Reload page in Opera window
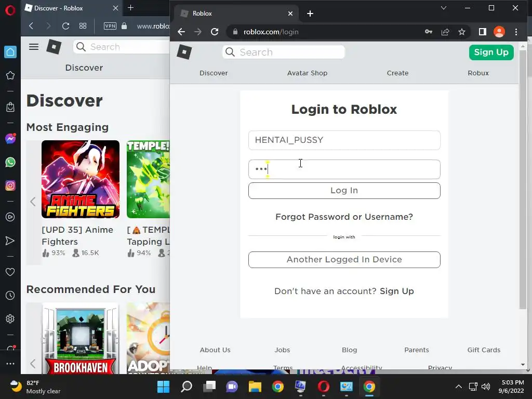The width and height of the screenshot is (532, 399). pyautogui.click(x=65, y=26)
